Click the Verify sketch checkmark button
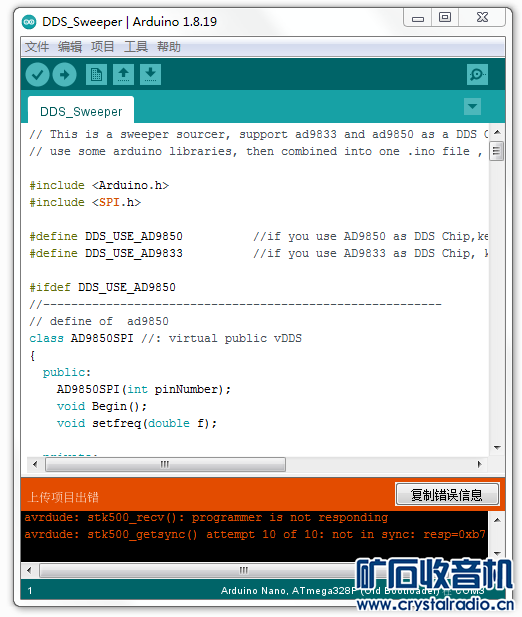This screenshot has width=522, height=617. [37, 74]
